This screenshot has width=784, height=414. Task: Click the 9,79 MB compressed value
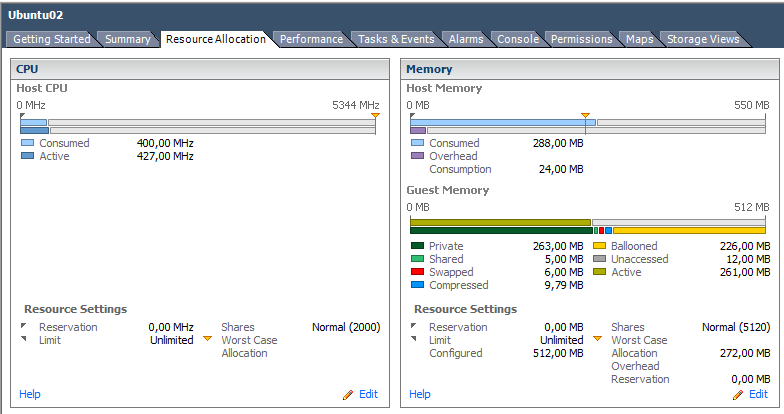[x=564, y=285]
